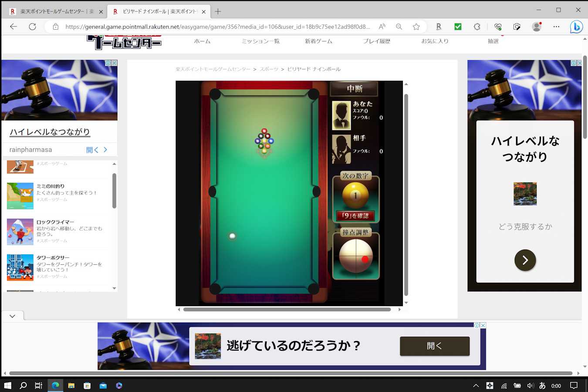
Task: Click the white cue ball on table
Action: tap(232, 236)
